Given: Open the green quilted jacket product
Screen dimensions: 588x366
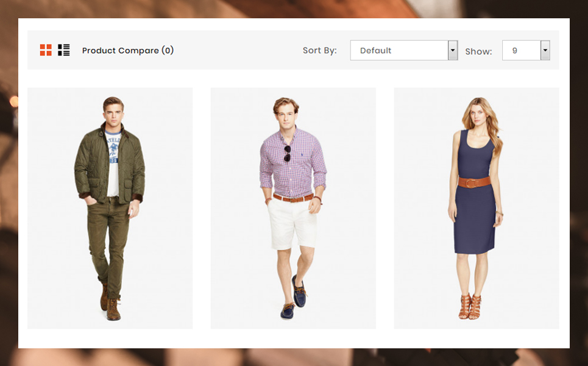Looking at the screenshot, I should [x=110, y=165].
